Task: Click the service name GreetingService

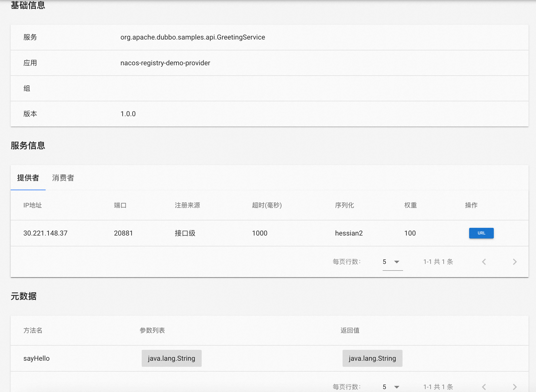Action: tap(192, 37)
